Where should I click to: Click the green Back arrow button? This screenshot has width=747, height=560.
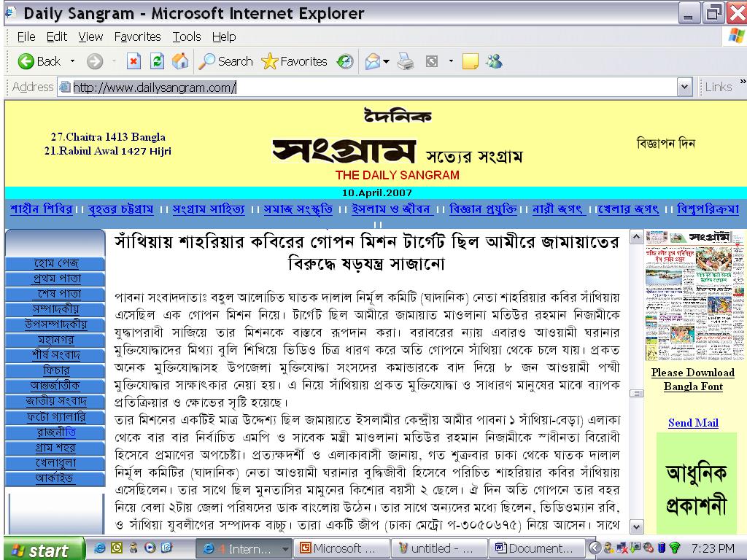pos(26,61)
